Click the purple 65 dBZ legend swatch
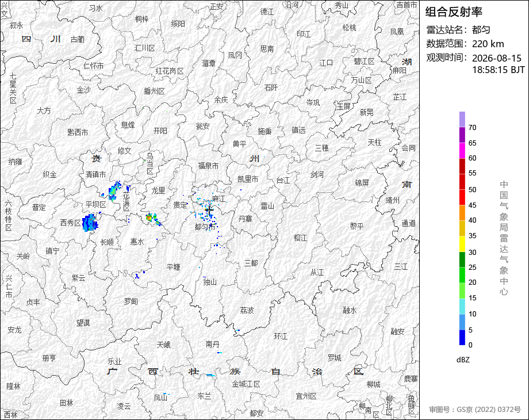This screenshot has width=529, height=420. [x=462, y=135]
